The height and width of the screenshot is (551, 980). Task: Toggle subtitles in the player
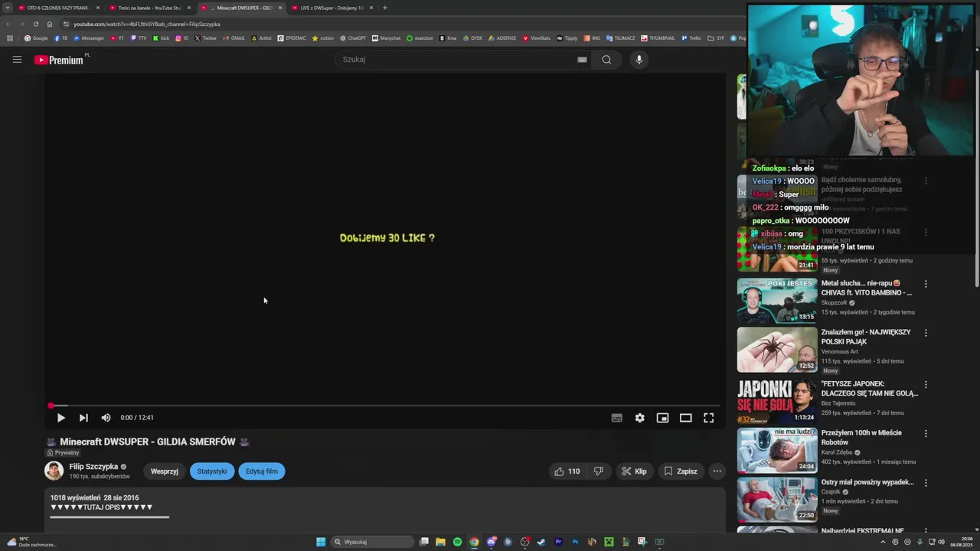pos(616,418)
